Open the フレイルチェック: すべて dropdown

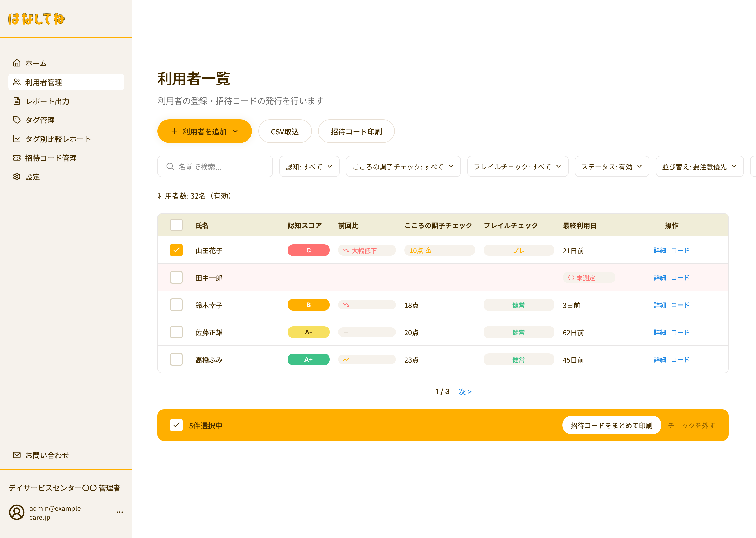click(517, 166)
